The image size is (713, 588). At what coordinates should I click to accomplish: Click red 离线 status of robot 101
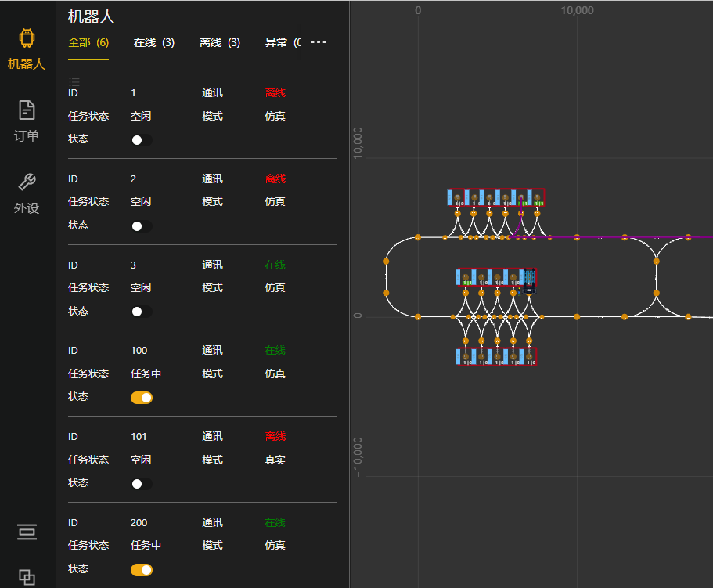coord(275,436)
